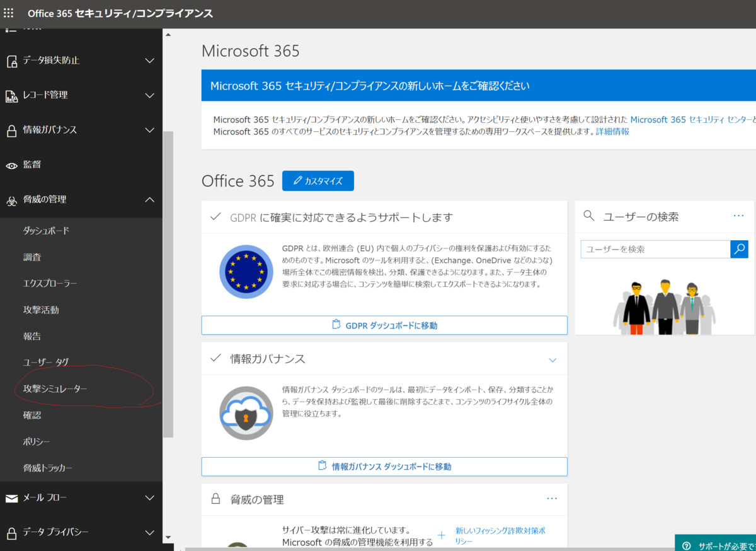The height and width of the screenshot is (551, 756).
Task: Click the user search magnifier button
Action: coord(739,249)
